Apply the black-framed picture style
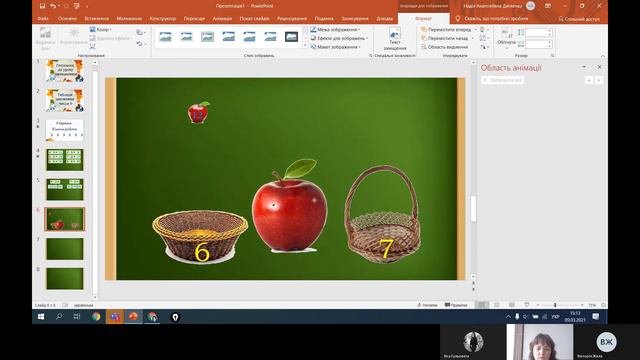640x360 pixels. click(x=291, y=37)
